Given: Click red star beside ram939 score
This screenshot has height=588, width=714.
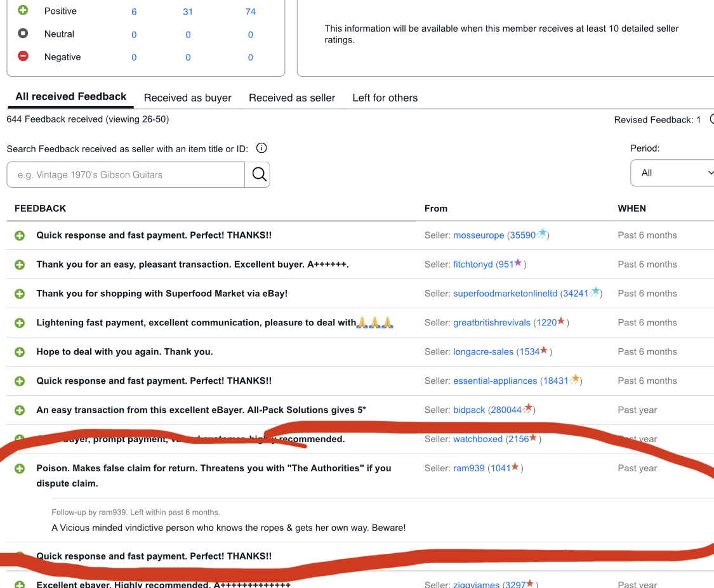Looking at the screenshot, I should click(515, 467).
